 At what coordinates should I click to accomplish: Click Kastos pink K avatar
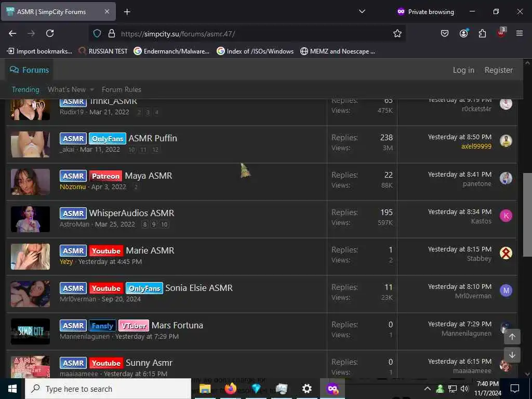(506, 216)
